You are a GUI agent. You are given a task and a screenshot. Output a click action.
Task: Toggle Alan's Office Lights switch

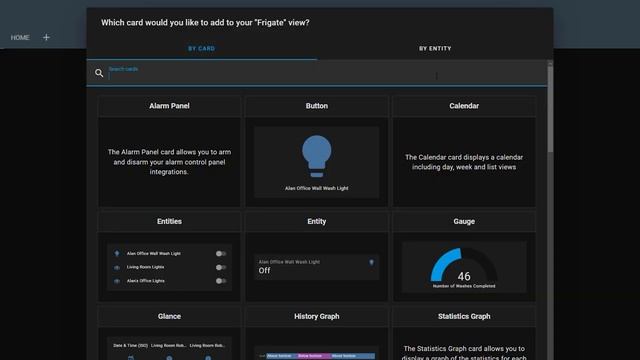coord(221,281)
